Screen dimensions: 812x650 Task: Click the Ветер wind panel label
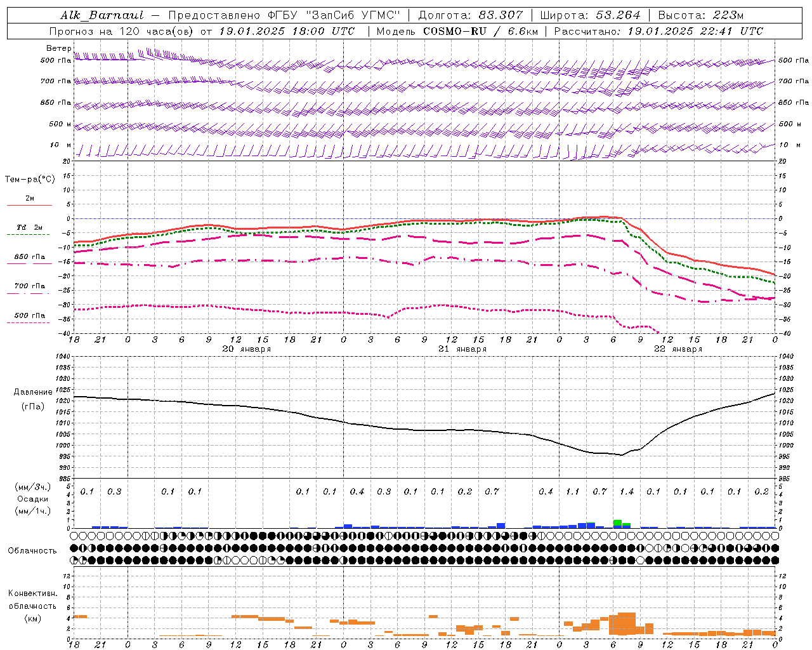[58, 48]
